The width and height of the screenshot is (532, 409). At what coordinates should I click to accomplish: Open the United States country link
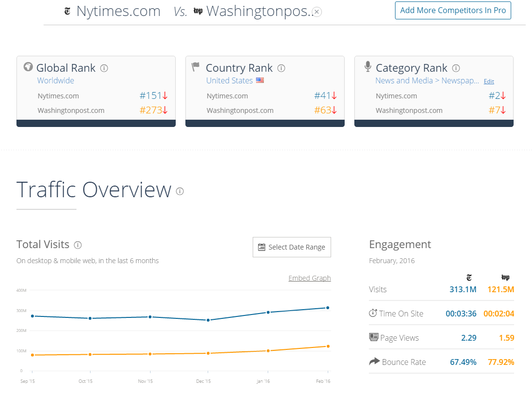pos(230,80)
